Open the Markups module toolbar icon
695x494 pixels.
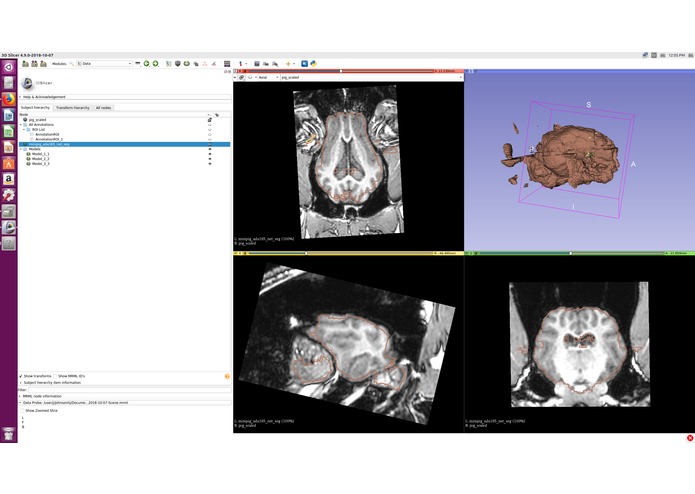[x=205, y=64]
